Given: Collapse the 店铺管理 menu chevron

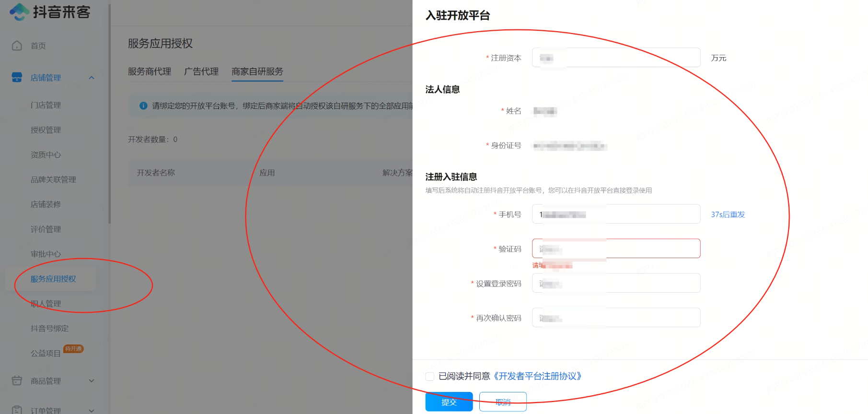Looking at the screenshot, I should pyautogui.click(x=92, y=78).
